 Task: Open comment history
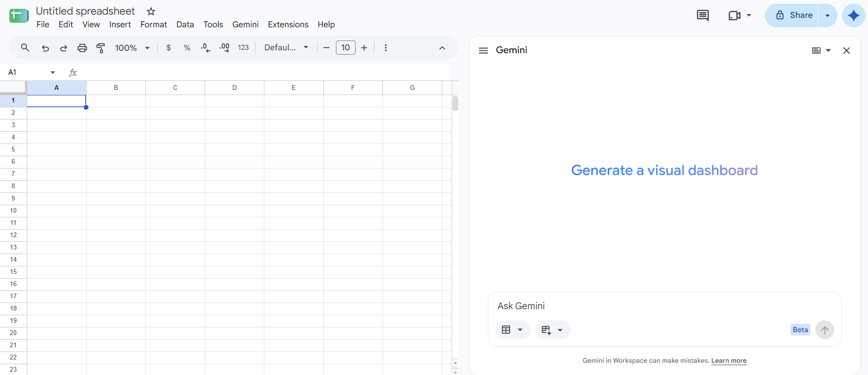pos(703,16)
